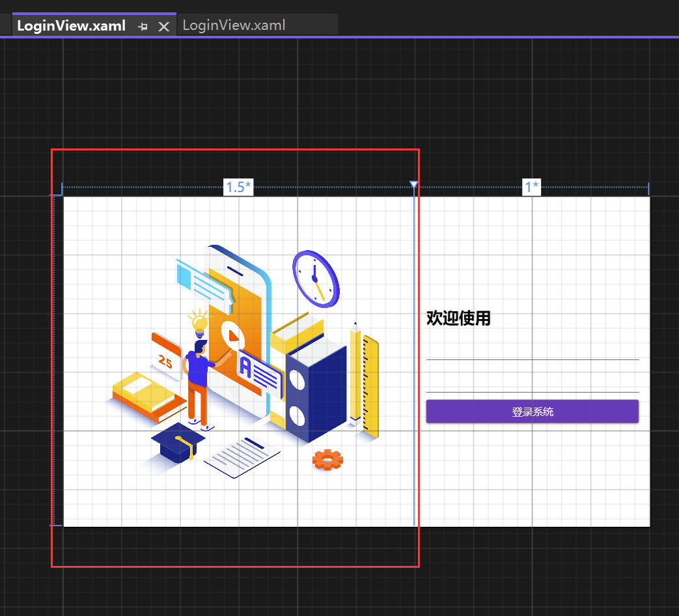The image size is (679, 616).
Task: Select the isometric illustration image
Action: tap(243, 362)
